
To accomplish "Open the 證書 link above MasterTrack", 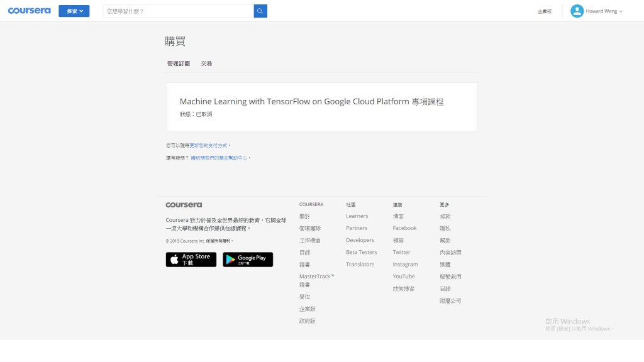I will pyautogui.click(x=304, y=265).
